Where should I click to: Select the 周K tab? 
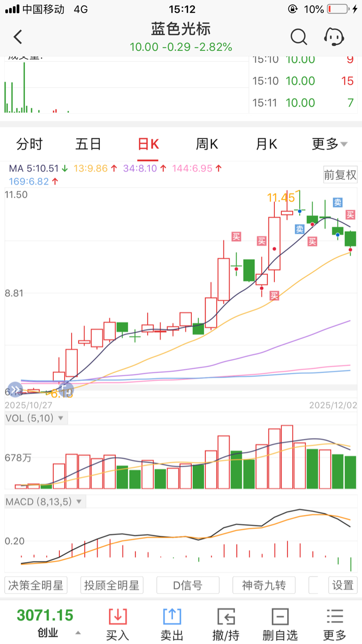tap(207, 144)
